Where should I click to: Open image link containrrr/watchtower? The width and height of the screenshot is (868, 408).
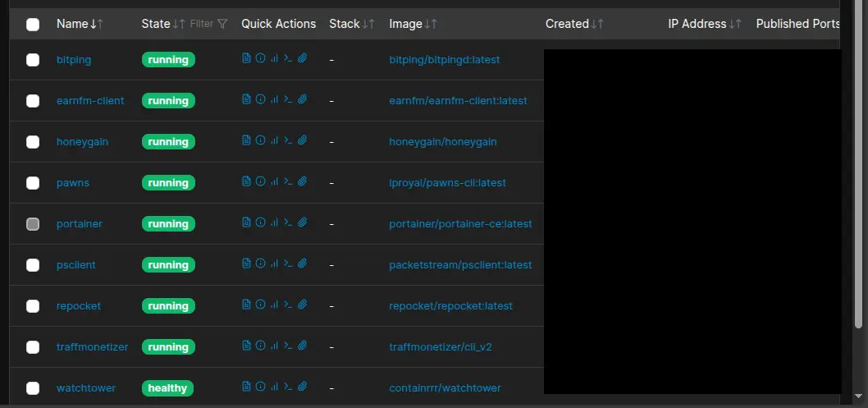[x=445, y=388]
